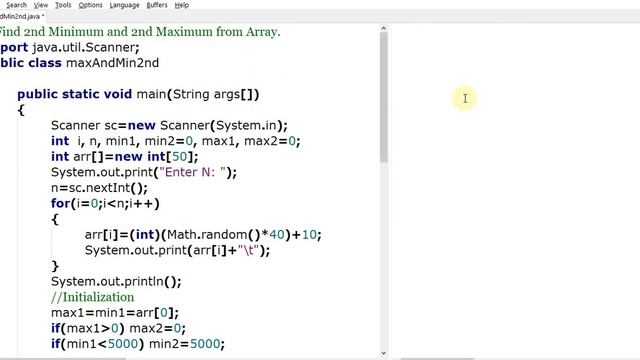
Task: Click the editor scroll up arrow
Action: click(x=383, y=28)
